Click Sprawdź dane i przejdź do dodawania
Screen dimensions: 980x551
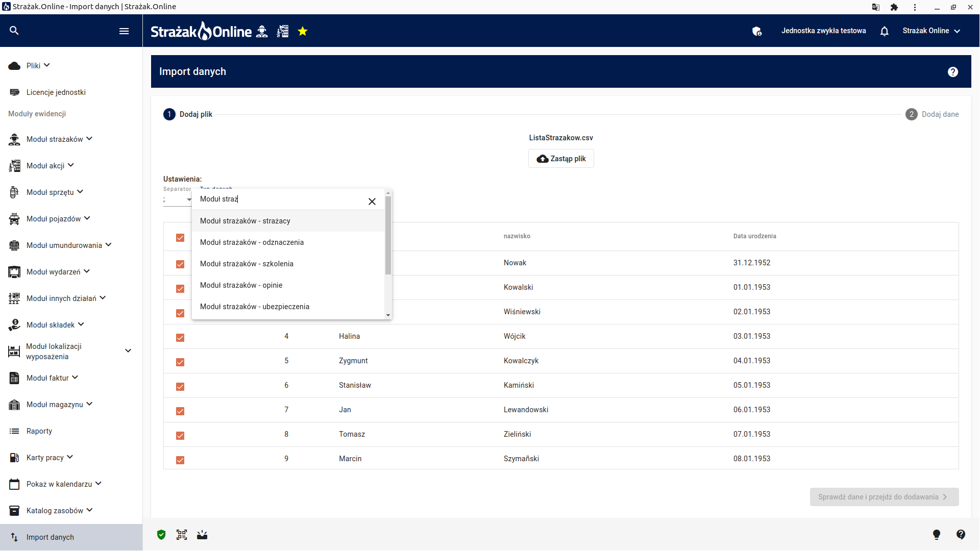point(884,497)
